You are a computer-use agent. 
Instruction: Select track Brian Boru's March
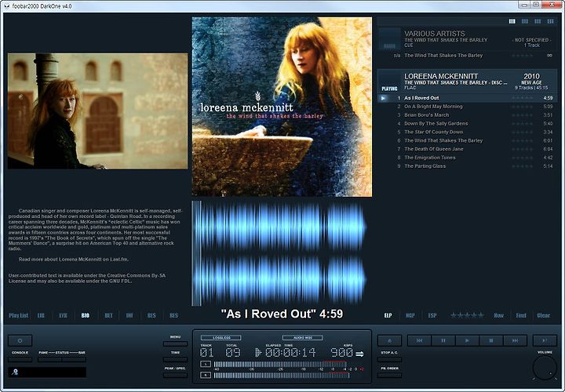467,115
